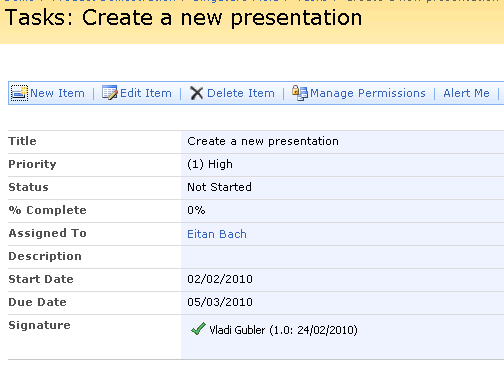This screenshot has width=504, height=365.
Task: Click the green signature checkmark icon
Action: (x=198, y=329)
